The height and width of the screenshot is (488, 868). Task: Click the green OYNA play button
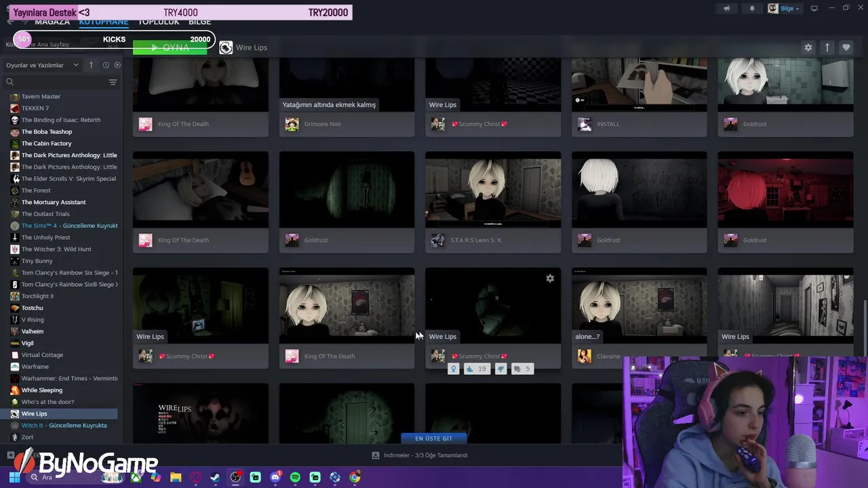point(170,47)
